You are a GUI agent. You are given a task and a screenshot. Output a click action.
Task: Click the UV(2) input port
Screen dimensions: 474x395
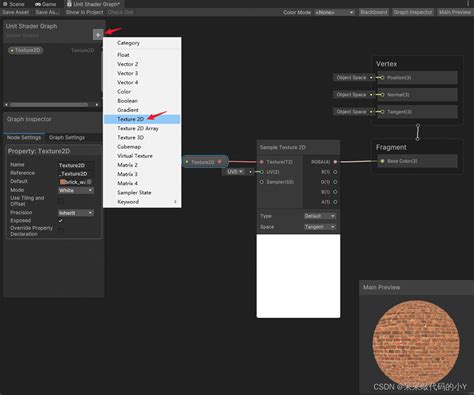(x=262, y=172)
